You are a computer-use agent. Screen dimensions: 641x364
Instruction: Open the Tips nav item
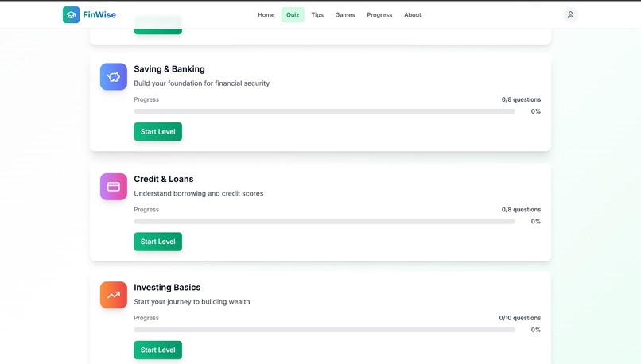[x=317, y=15]
